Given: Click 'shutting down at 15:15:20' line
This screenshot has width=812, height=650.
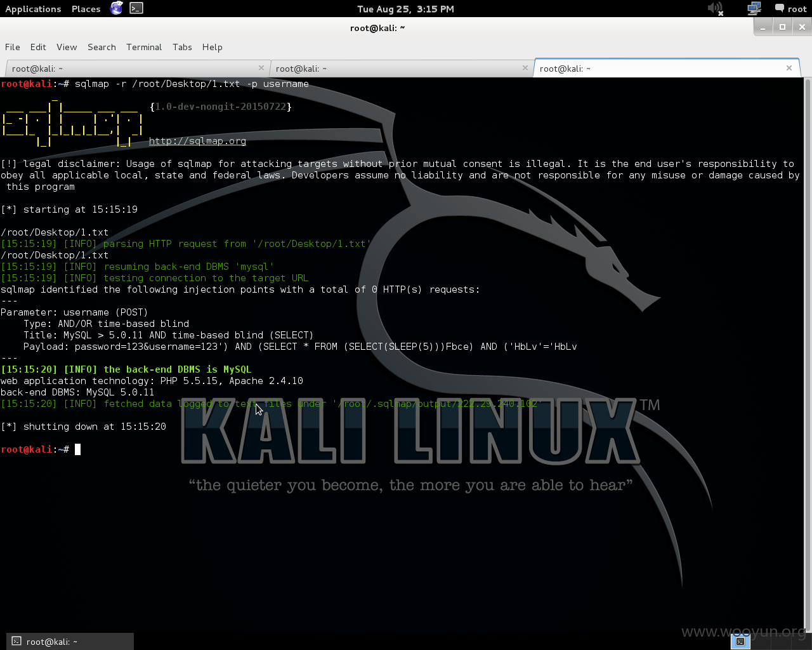Looking at the screenshot, I should [83, 427].
